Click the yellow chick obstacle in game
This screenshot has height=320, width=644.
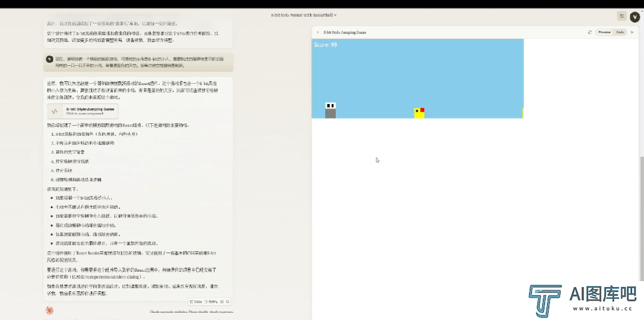[x=419, y=112]
